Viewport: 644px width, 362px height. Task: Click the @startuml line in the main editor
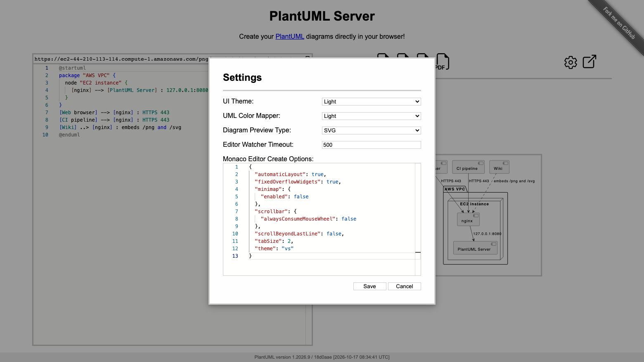[72, 68]
